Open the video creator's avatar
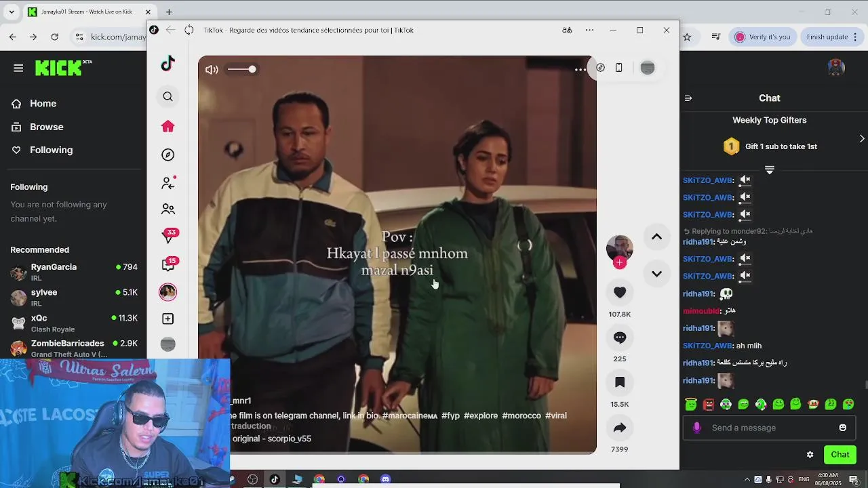 click(620, 248)
